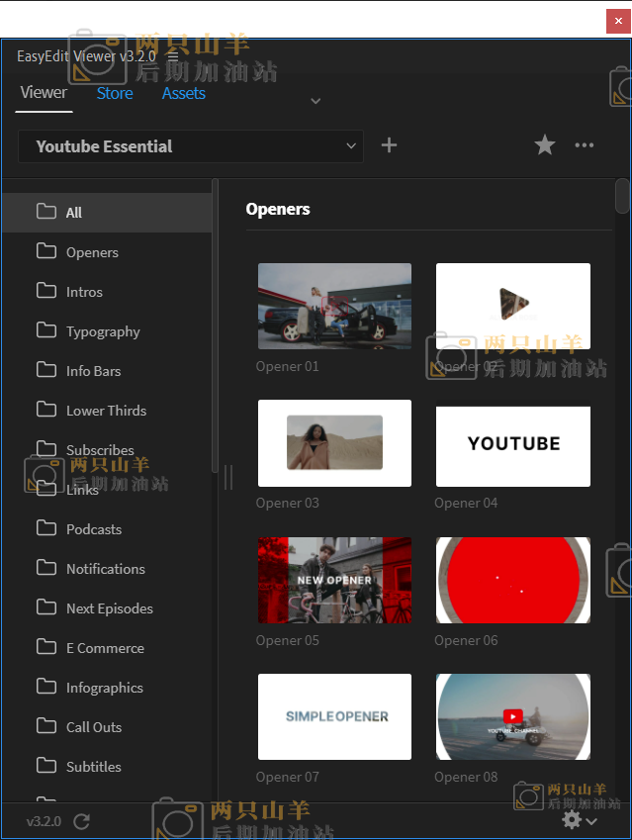
Task: Select the Opener 04 YOUTUBE thumbnail
Action: [x=512, y=443]
